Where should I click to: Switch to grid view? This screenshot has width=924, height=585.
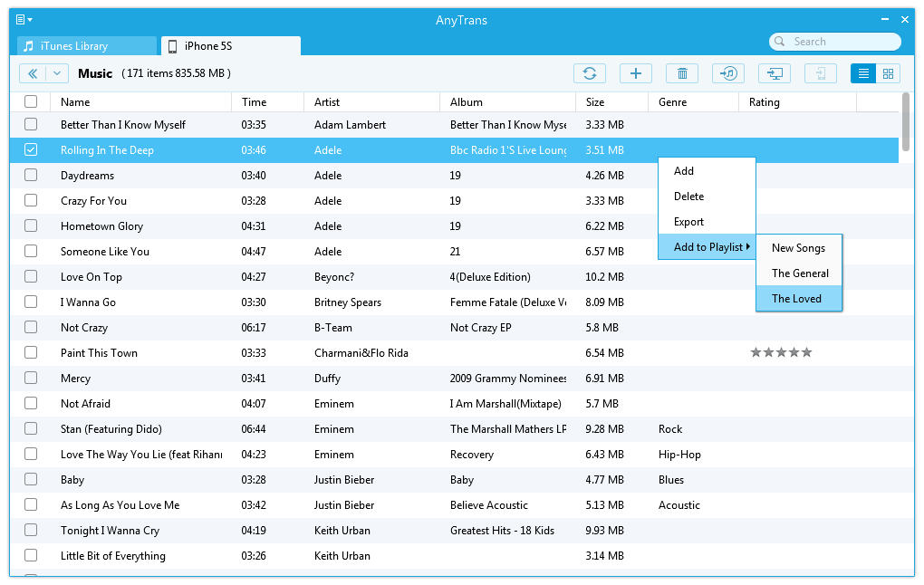pos(888,73)
